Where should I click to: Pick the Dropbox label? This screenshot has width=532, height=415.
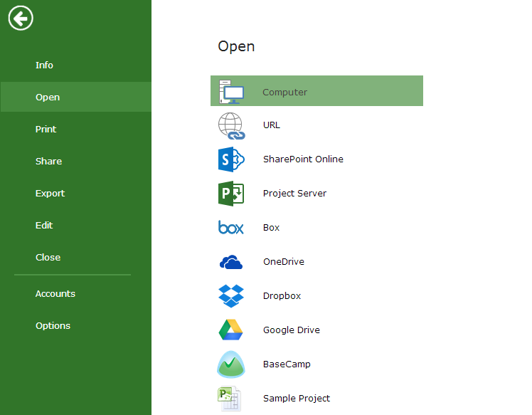tap(282, 296)
